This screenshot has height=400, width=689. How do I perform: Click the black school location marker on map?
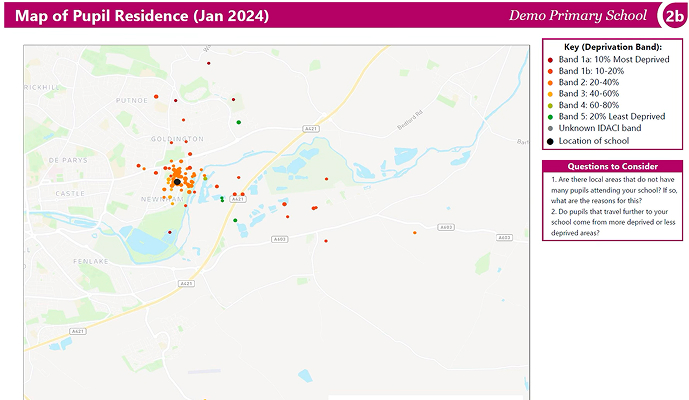click(177, 182)
